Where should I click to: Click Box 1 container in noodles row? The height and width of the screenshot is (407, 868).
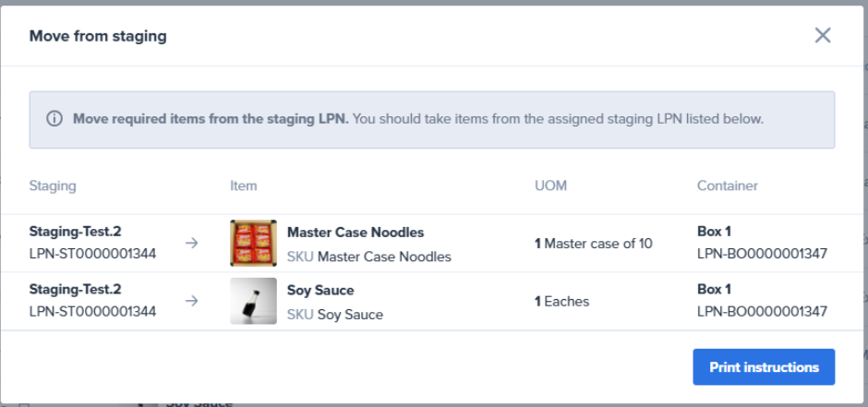(714, 232)
